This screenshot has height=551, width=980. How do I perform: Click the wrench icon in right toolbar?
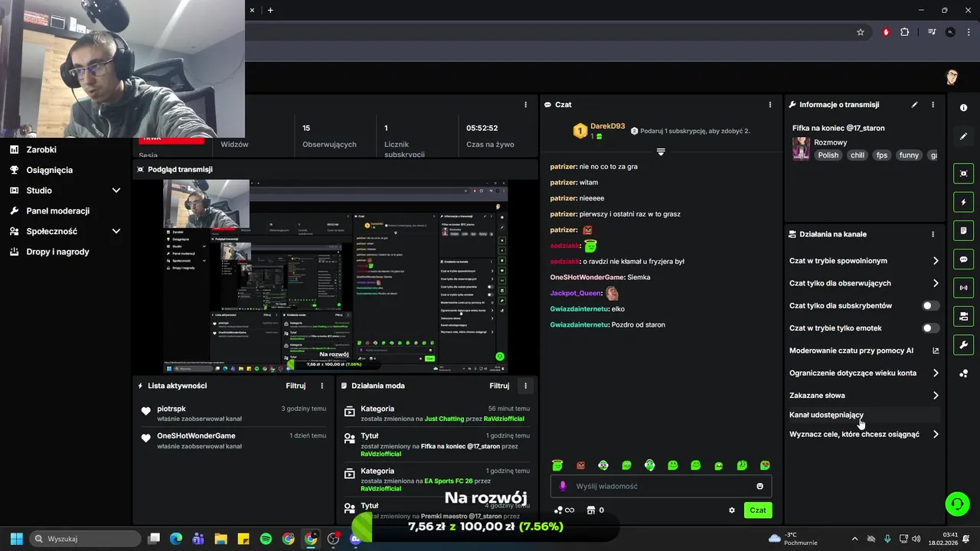(963, 345)
